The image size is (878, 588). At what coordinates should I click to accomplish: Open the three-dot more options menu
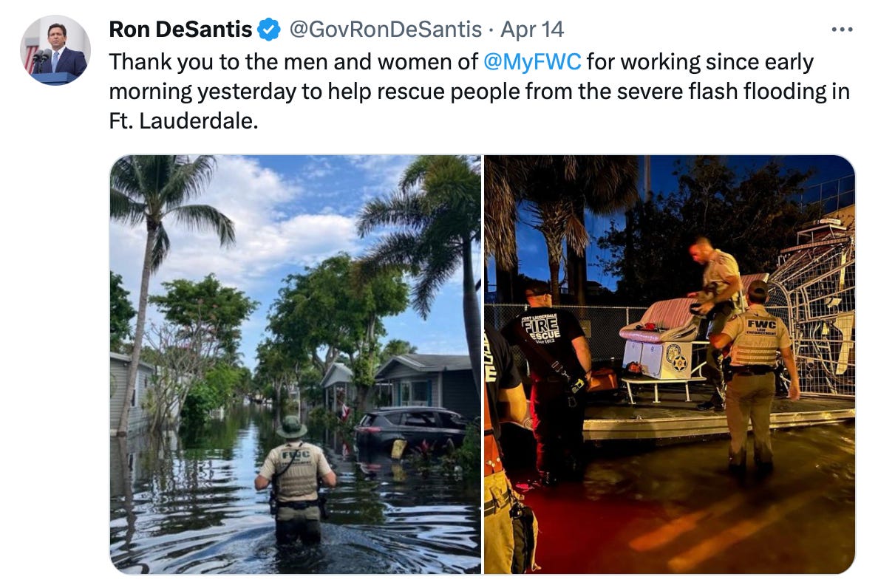[x=842, y=29]
